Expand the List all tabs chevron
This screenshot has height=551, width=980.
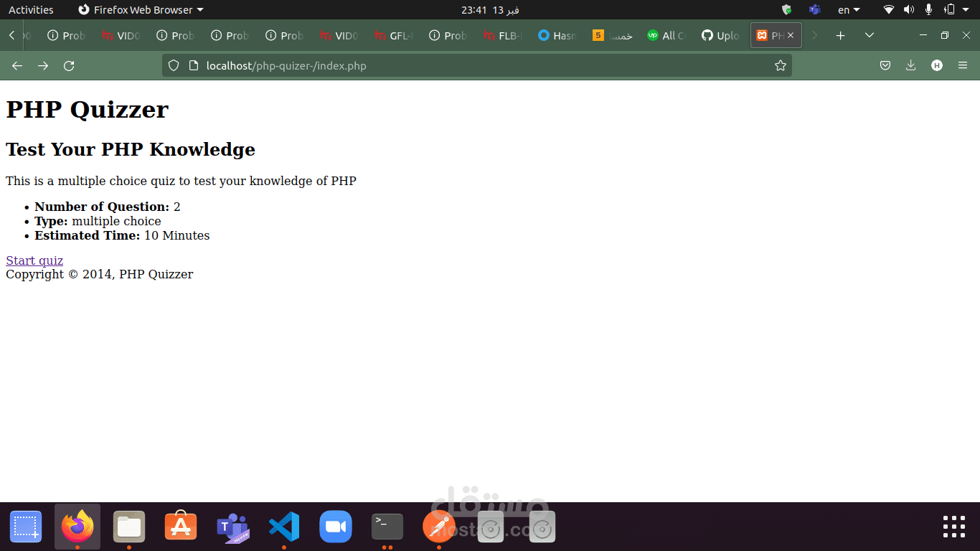pyautogui.click(x=870, y=35)
